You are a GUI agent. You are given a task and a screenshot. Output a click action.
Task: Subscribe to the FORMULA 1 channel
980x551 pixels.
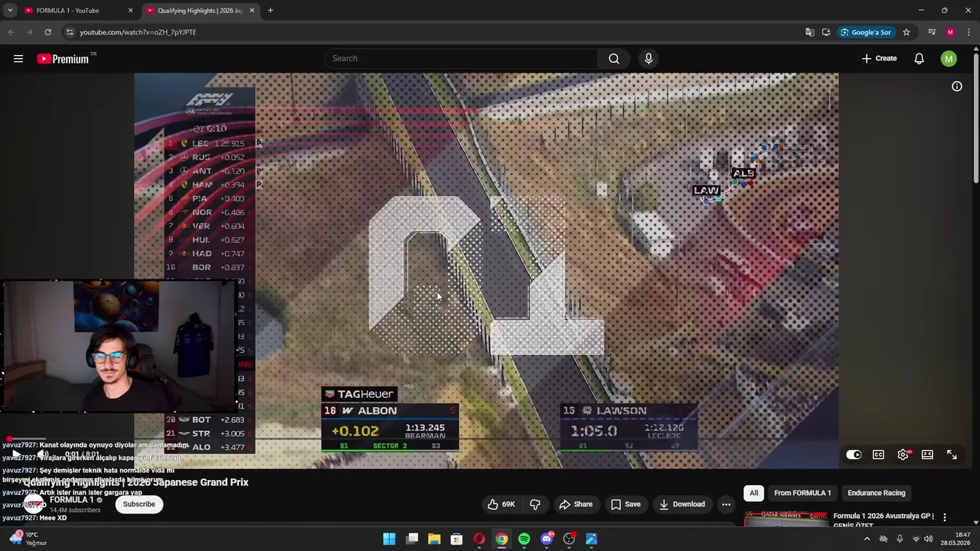[139, 504]
